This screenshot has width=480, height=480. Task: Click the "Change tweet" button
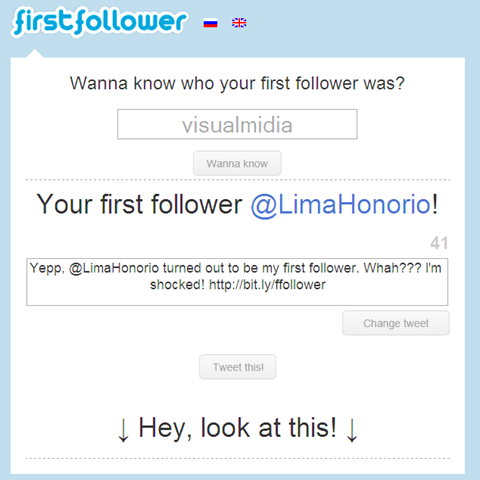[396, 323]
